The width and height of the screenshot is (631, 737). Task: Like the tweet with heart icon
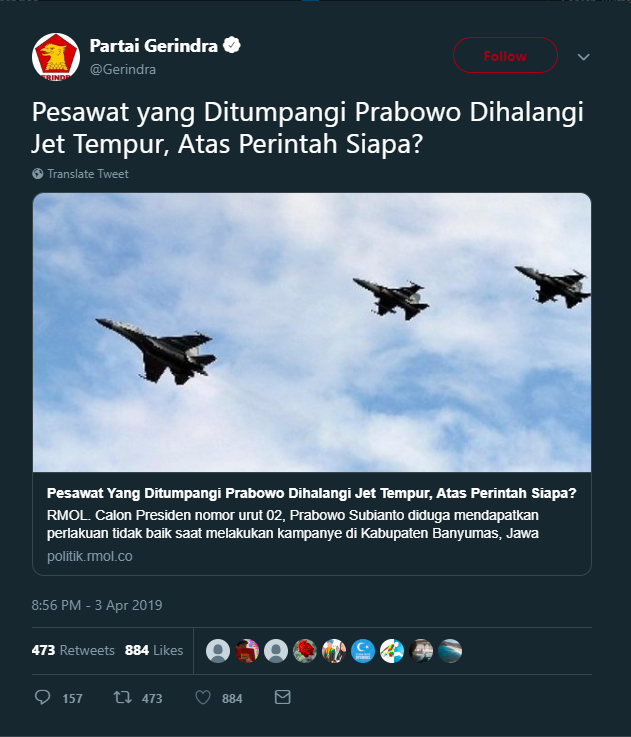203,697
